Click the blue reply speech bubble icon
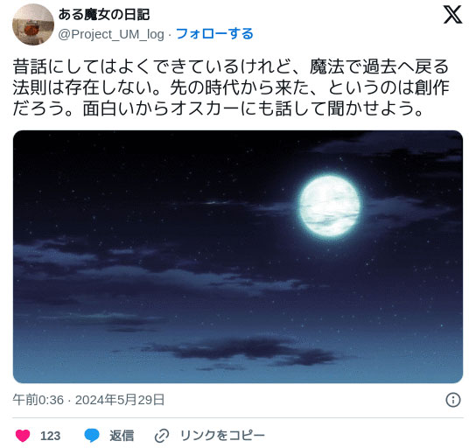The image size is (476, 448). 92,436
